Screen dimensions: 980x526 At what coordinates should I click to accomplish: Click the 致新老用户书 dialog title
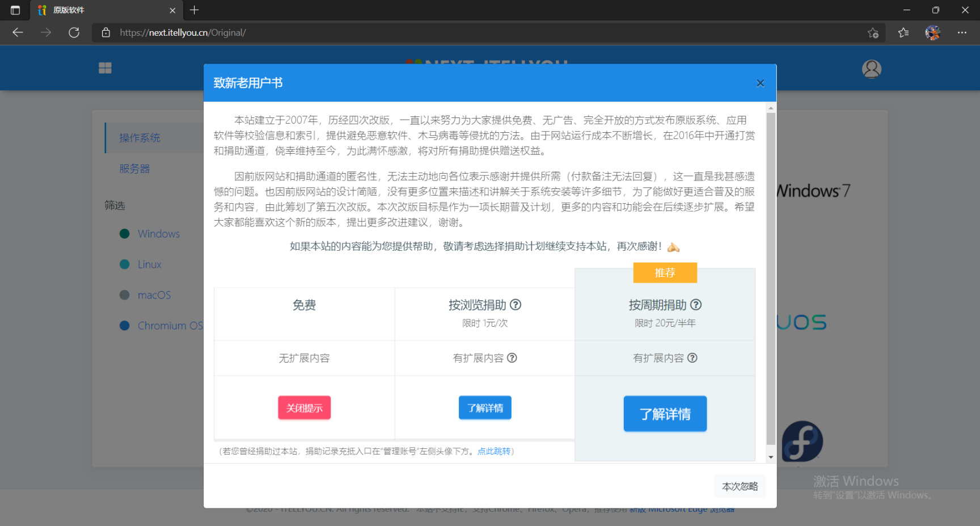pos(248,83)
